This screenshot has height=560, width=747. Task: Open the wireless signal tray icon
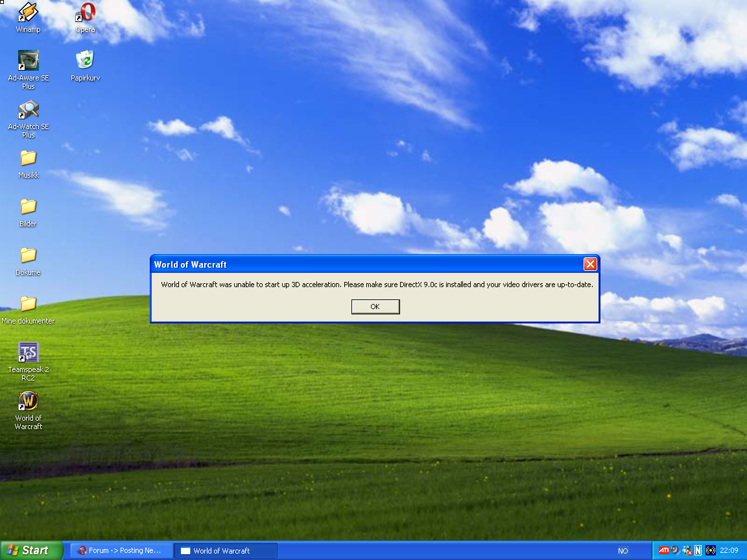[710, 550]
